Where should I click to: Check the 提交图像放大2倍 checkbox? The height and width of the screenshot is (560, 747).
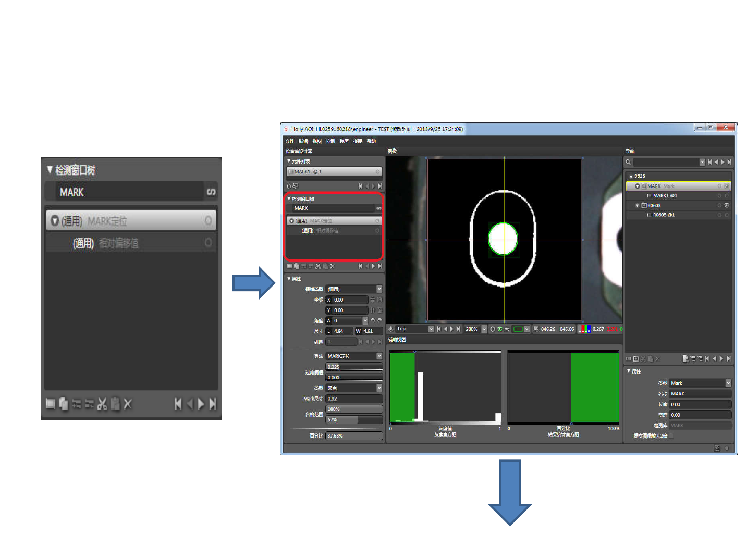(x=671, y=436)
